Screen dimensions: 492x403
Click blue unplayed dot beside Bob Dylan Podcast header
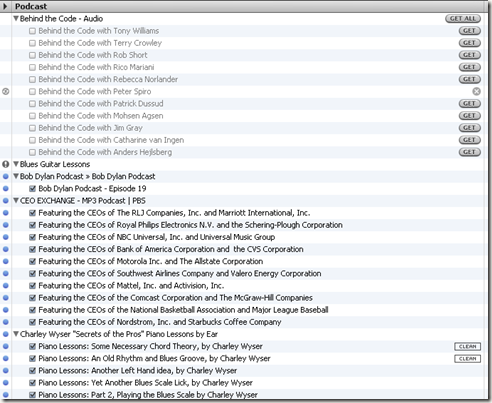point(6,176)
